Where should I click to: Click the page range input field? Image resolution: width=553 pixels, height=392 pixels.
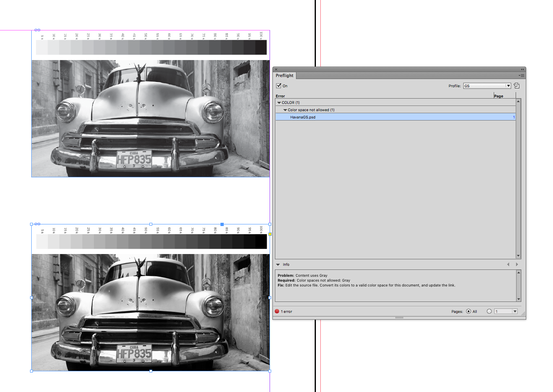503,311
